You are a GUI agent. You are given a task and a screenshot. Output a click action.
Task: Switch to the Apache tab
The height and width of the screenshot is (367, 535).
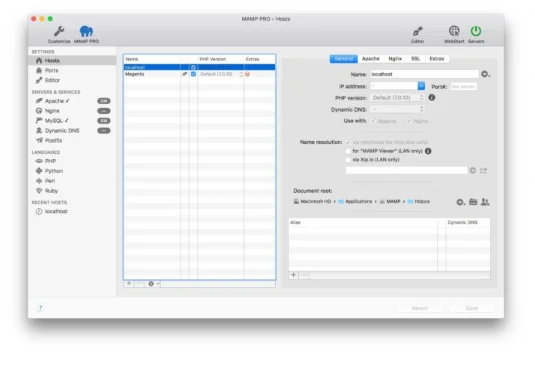point(371,59)
